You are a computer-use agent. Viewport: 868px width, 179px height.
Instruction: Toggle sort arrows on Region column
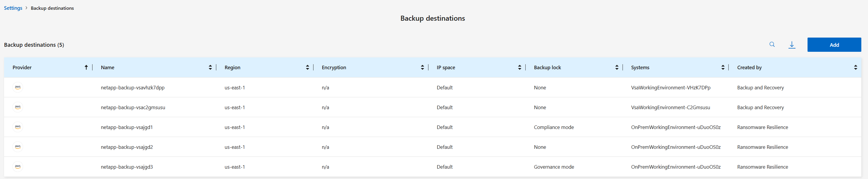(307, 67)
